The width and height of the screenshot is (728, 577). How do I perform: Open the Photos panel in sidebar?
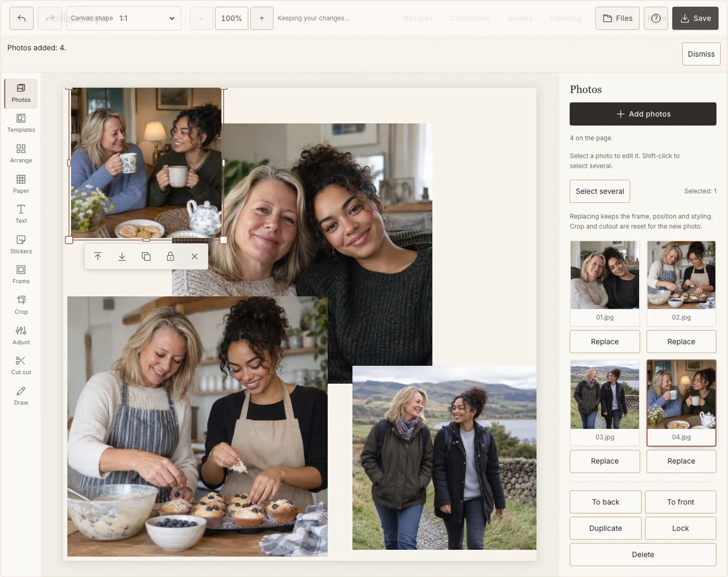click(21, 93)
